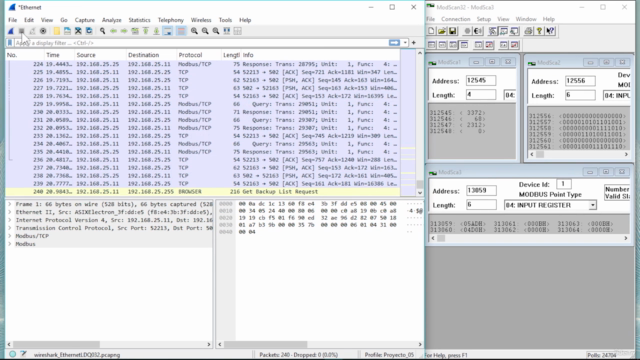Save the ModScan document
The height and width of the screenshot is (360, 640).
click(x=453, y=31)
